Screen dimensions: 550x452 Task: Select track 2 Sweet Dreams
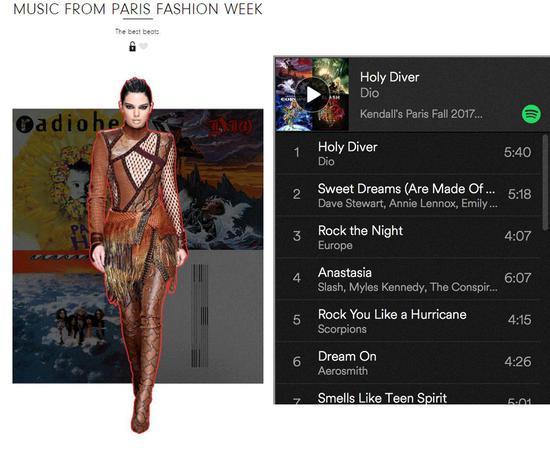tap(409, 195)
